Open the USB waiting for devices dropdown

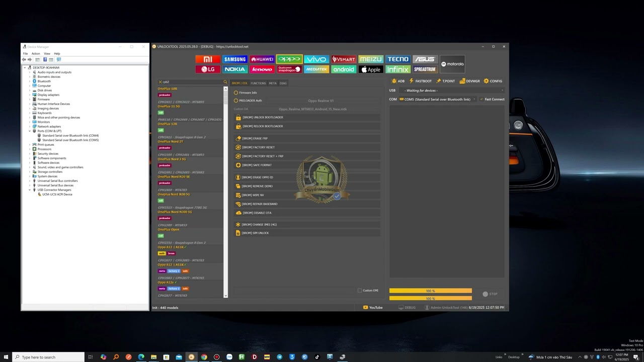(452, 90)
